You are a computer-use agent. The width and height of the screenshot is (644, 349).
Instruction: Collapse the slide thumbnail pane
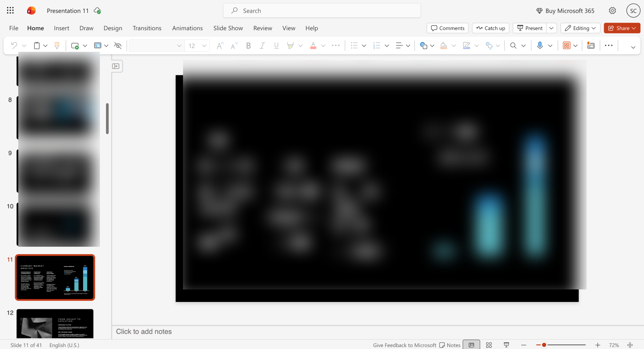tap(116, 66)
